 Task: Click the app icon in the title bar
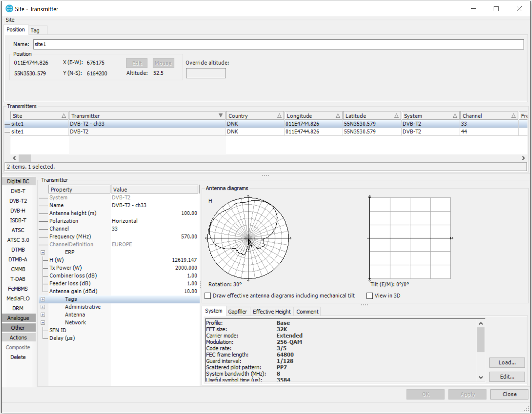[x=9, y=9]
